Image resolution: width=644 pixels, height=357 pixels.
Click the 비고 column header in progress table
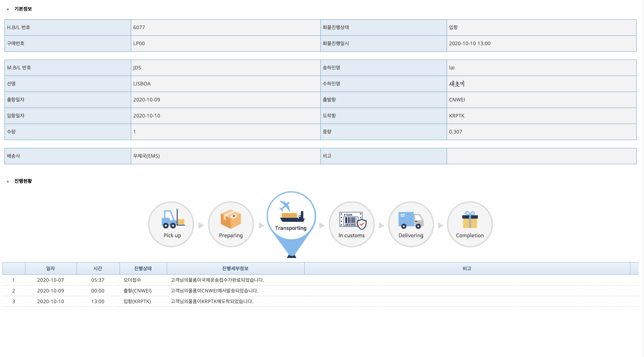(467, 268)
